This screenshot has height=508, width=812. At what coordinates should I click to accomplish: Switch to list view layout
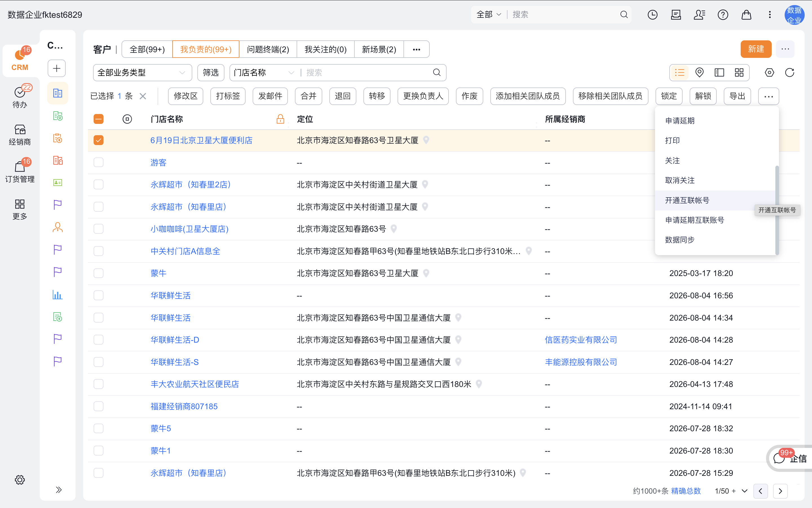pyautogui.click(x=679, y=73)
